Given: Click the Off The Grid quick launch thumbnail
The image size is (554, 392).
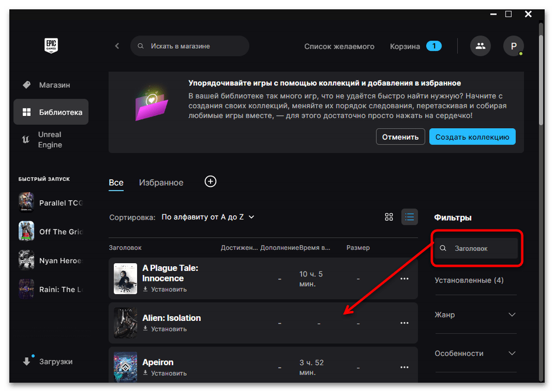Looking at the screenshot, I should [x=26, y=231].
